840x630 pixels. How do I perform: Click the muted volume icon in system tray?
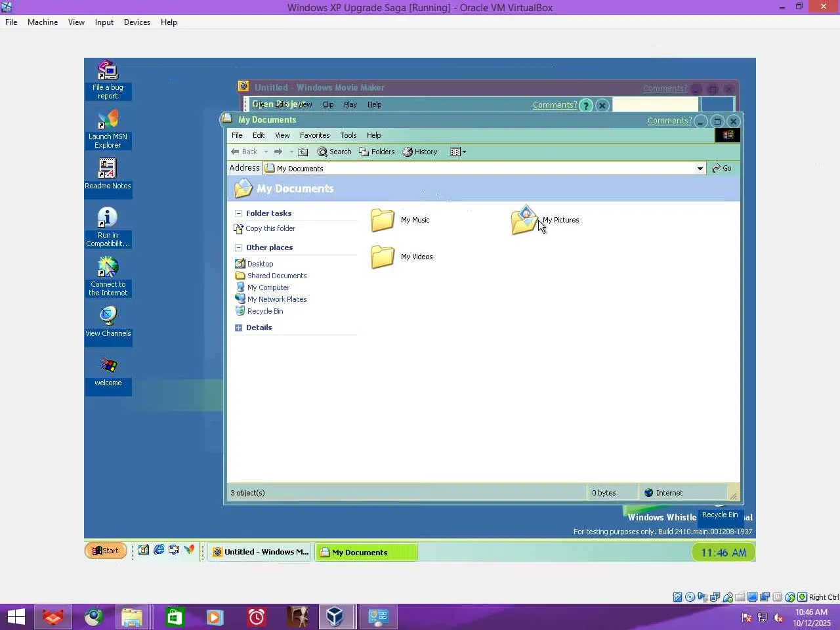click(x=778, y=618)
